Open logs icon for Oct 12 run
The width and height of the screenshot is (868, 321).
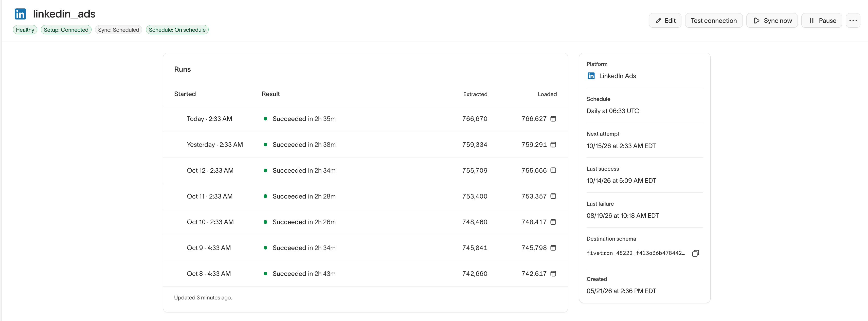[553, 170]
